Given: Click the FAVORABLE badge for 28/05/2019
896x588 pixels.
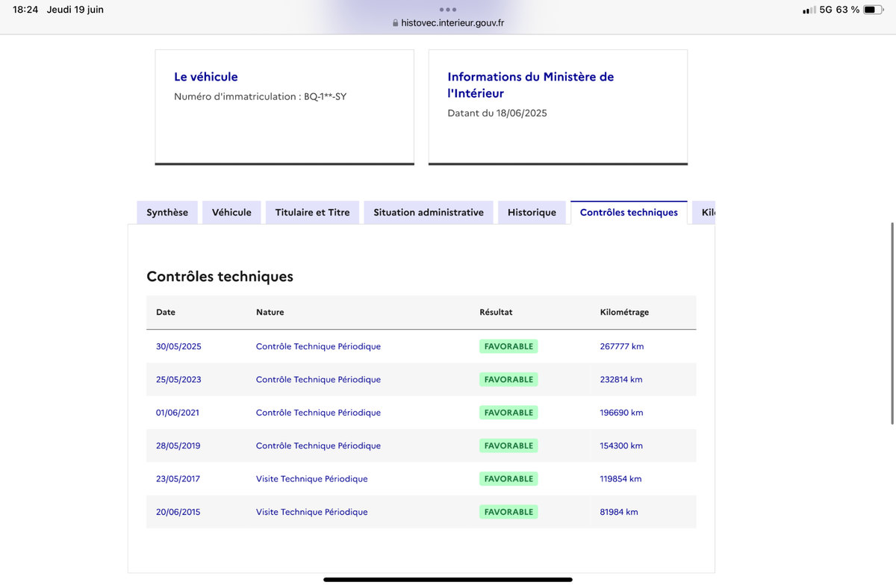Looking at the screenshot, I should [x=508, y=445].
